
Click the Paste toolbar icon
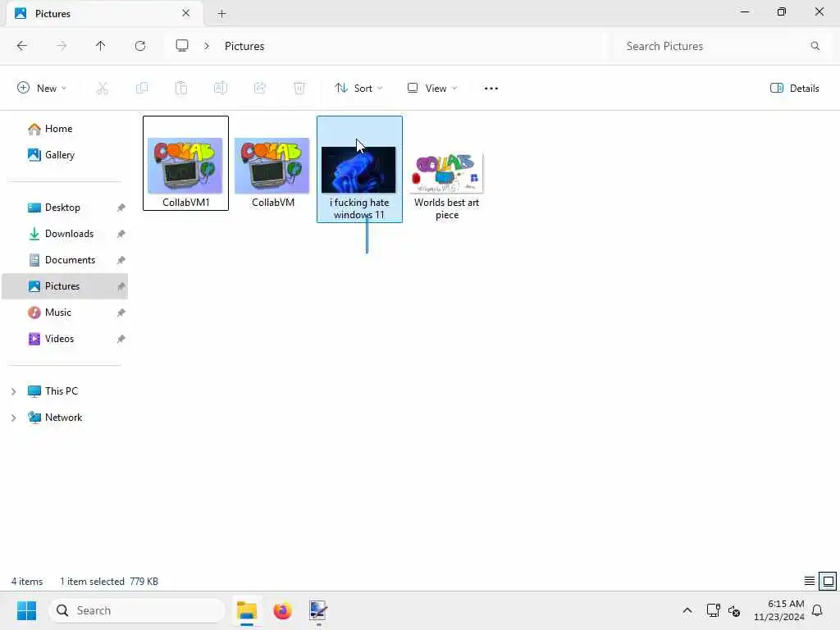[x=181, y=89]
